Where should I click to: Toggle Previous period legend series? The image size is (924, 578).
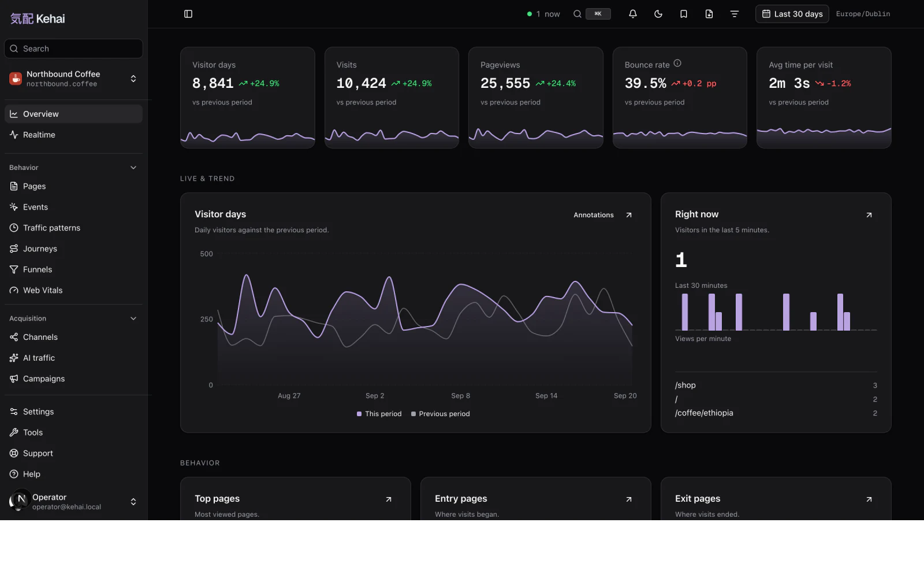click(x=440, y=414)
